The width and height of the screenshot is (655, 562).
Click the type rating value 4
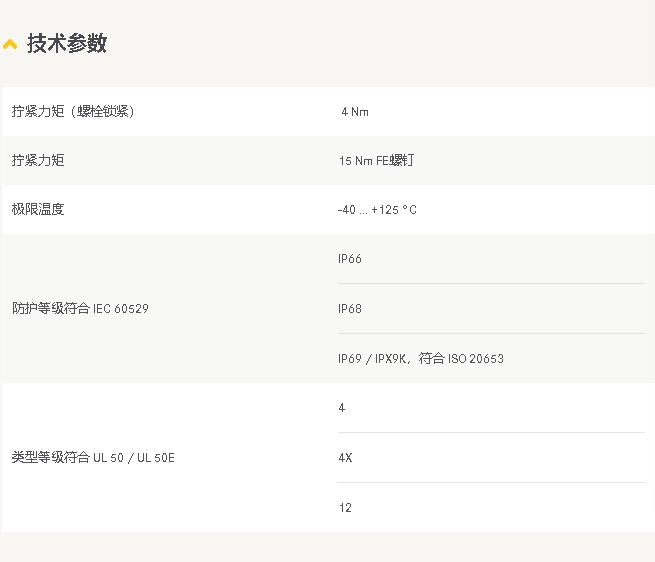342,408
